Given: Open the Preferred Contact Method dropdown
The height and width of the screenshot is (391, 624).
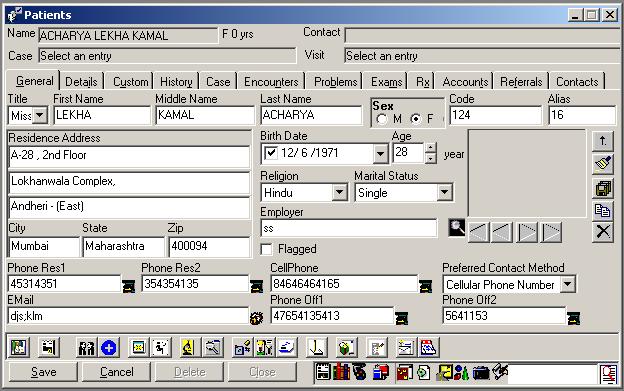Looking at the screenshot, I should pyautogui.click(x=567, y=284).
